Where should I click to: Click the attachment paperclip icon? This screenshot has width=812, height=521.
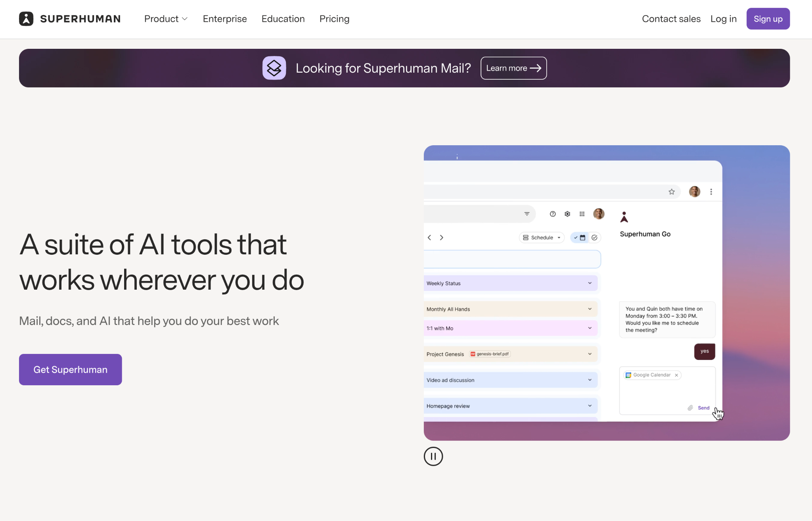click(690, 408)
